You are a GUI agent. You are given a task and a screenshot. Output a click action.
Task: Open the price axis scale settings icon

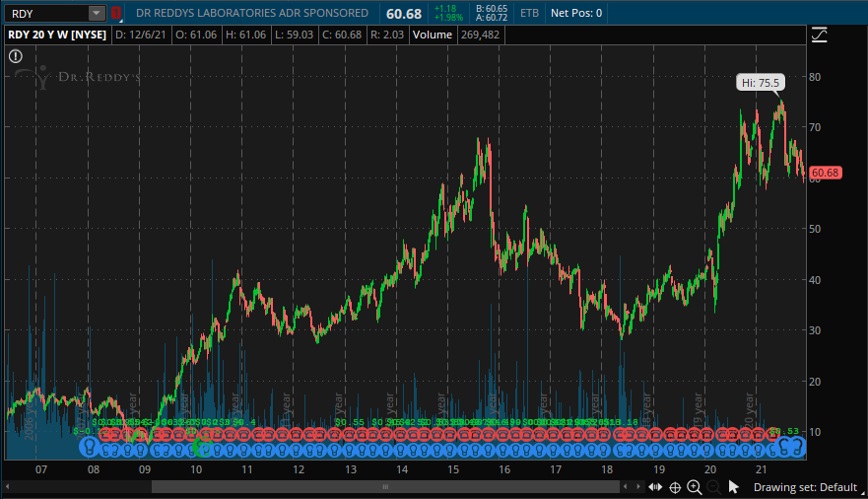click(x=820, y=35)
